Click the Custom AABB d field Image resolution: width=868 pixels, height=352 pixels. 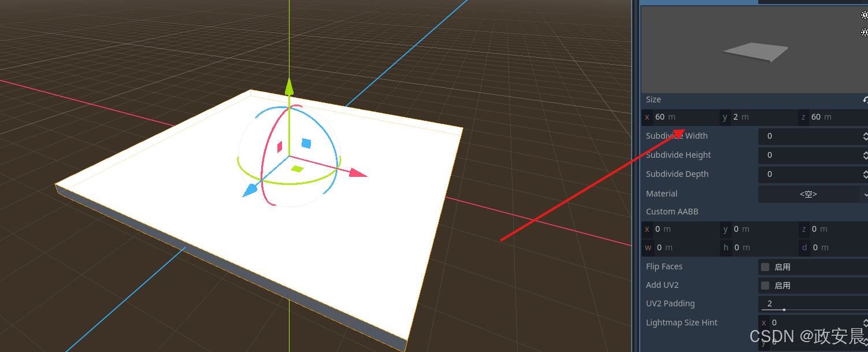(x=833, y=248)
